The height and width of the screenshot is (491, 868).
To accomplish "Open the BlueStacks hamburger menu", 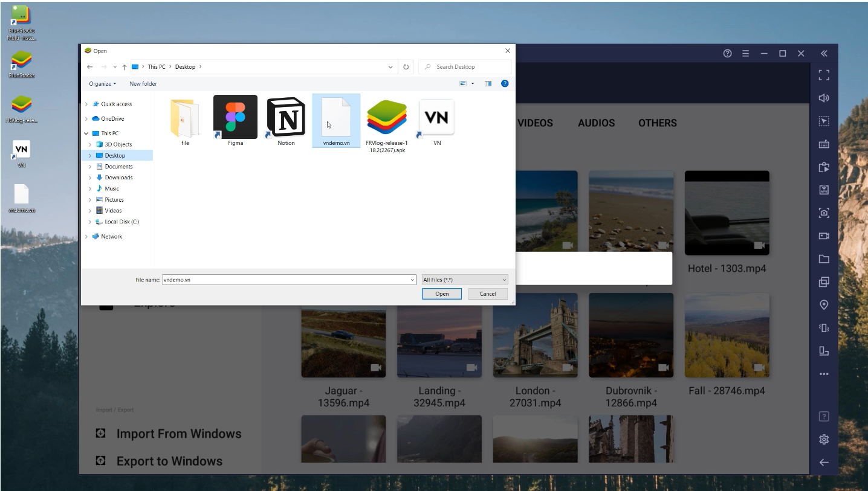I will point(745,53).
